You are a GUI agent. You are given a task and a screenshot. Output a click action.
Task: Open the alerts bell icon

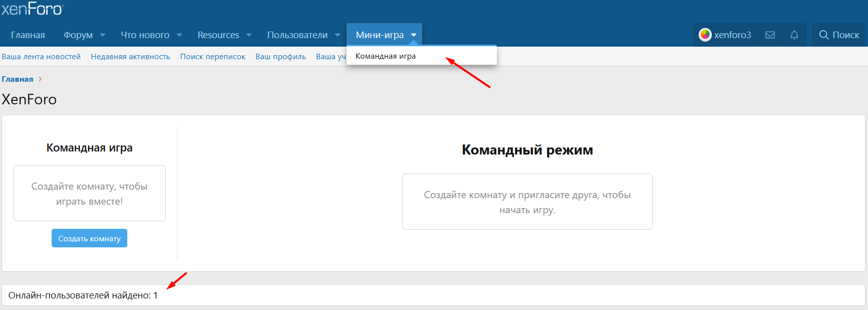point(794,35)
